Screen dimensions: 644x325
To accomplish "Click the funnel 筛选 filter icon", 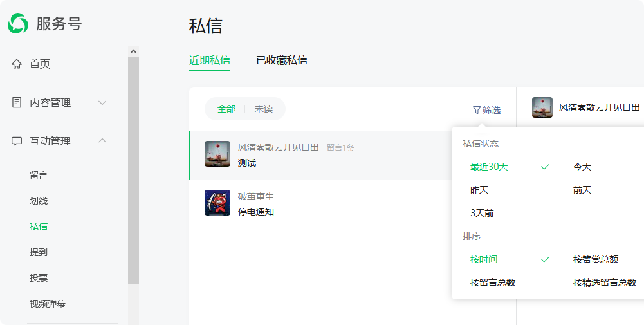I will coord(477,110).
